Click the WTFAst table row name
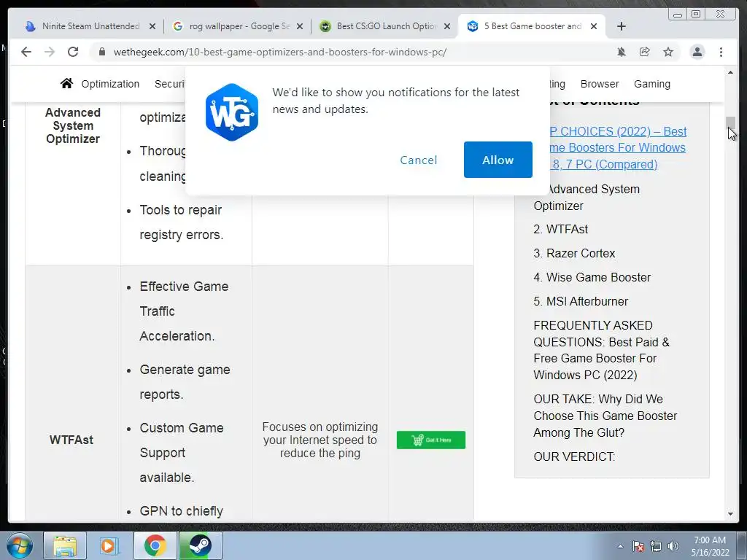The height and width of the screenshot is (560, 747). (x=71, y=440)
